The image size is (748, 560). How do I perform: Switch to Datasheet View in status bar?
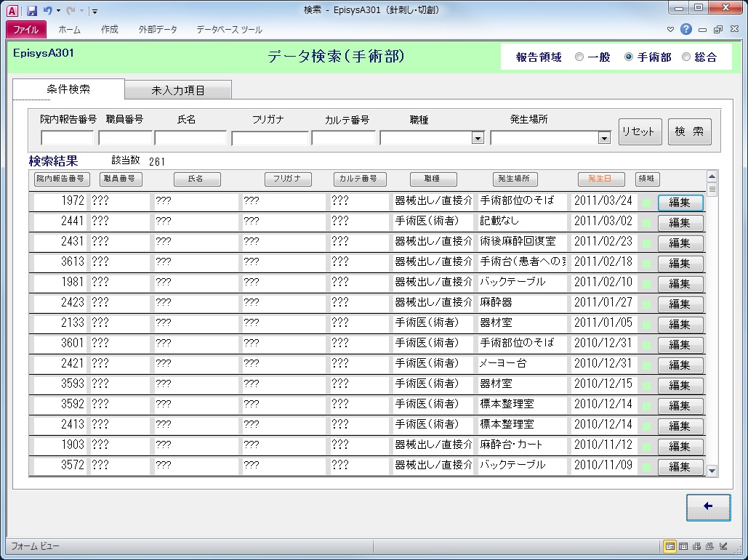pos(683,546)
